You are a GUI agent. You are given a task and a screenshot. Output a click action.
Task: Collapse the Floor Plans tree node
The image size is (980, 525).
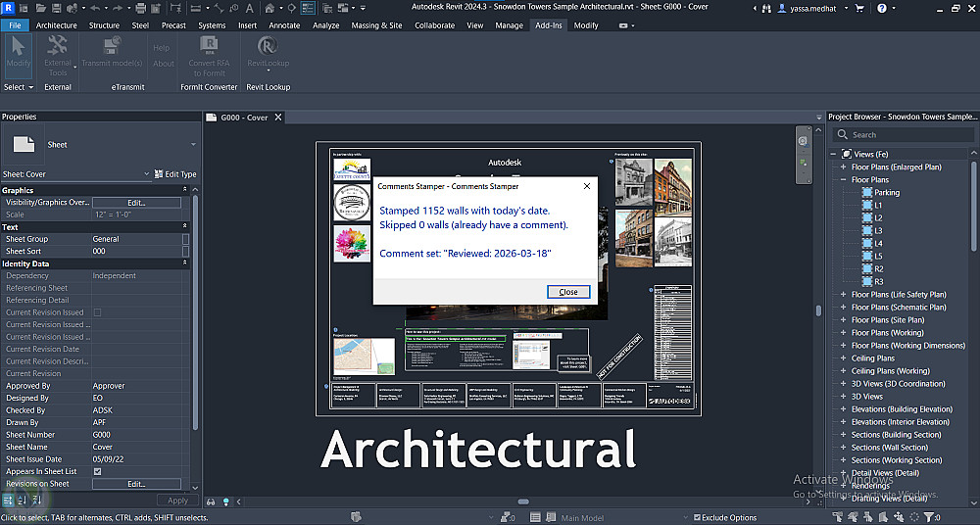(x=843, y=180)
